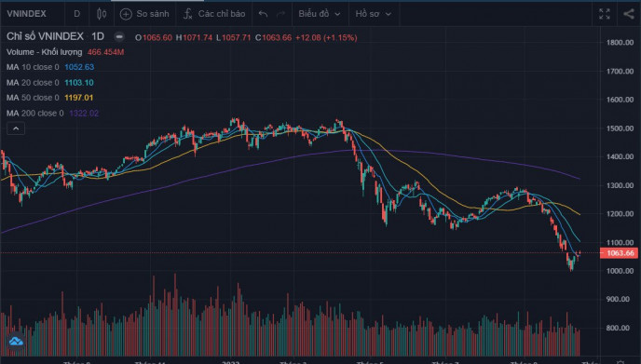641x364 pixels.
Task: Click the 1197.01 MA 50 value
Action: point(79,98)
